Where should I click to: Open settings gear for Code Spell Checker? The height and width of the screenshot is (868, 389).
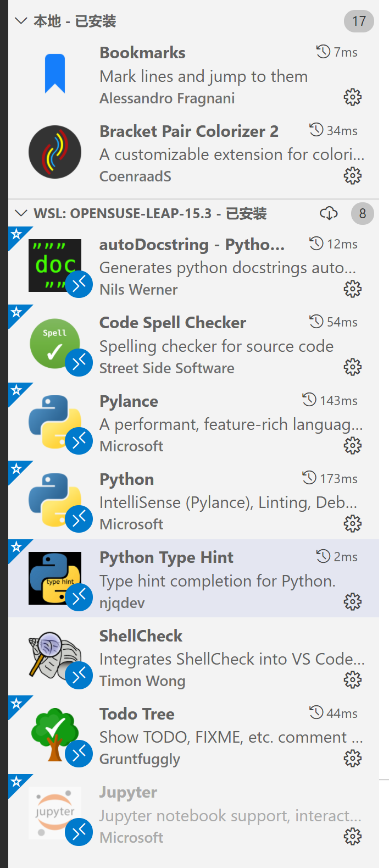click(x=352, y=367)
